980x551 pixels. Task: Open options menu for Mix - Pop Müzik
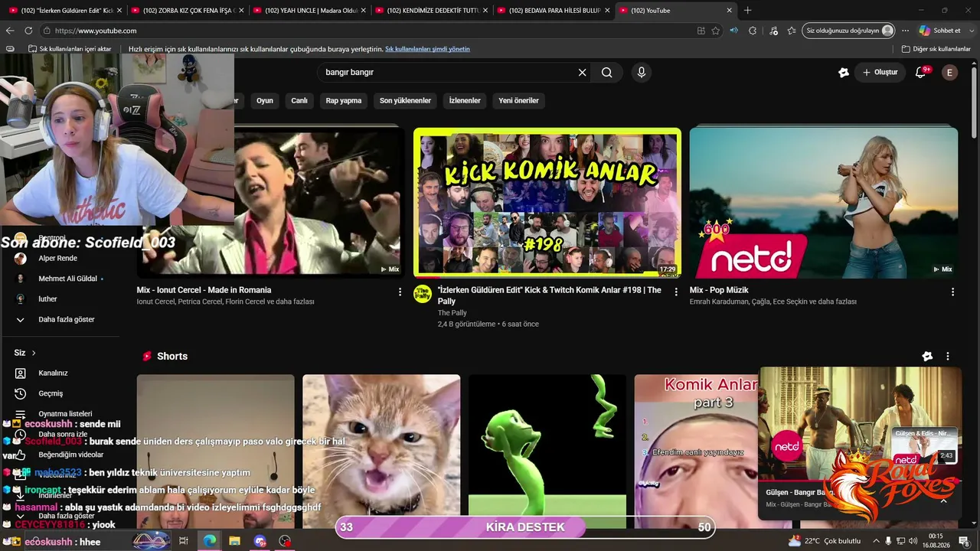pos(952,292)
